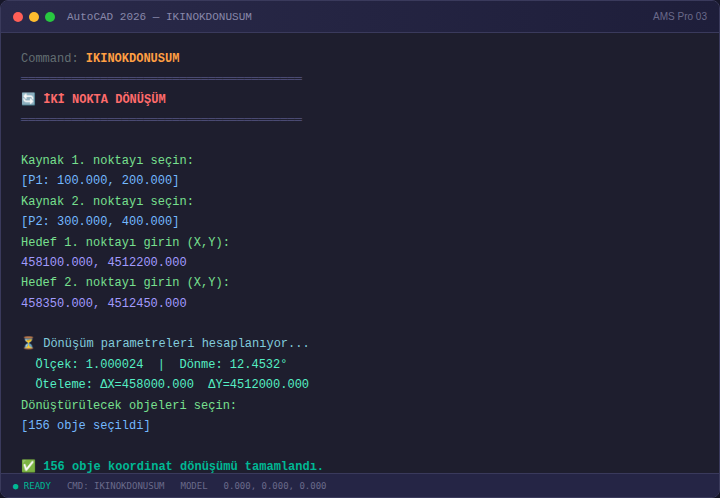Viewport: 720px width, 498px height.
Task: Select the value '458100.000, 4512200.000'
Action: tap(104, 262)
